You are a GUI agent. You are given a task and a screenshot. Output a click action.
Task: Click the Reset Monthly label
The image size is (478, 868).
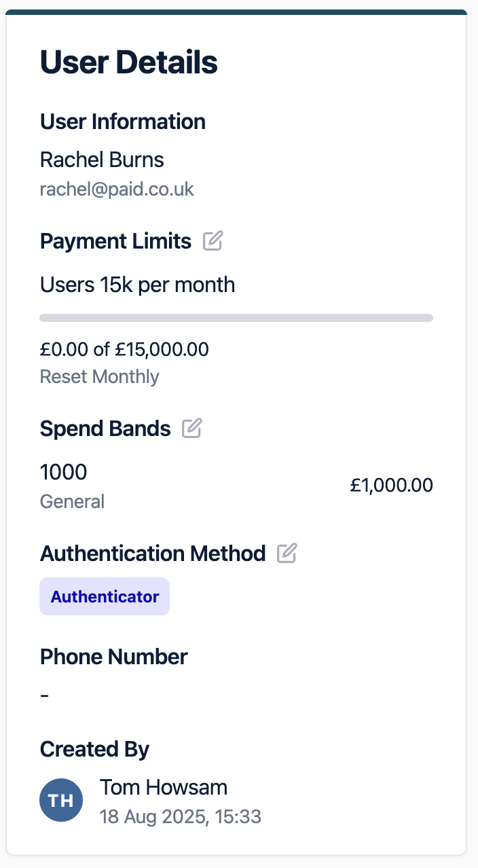point(99,376)
